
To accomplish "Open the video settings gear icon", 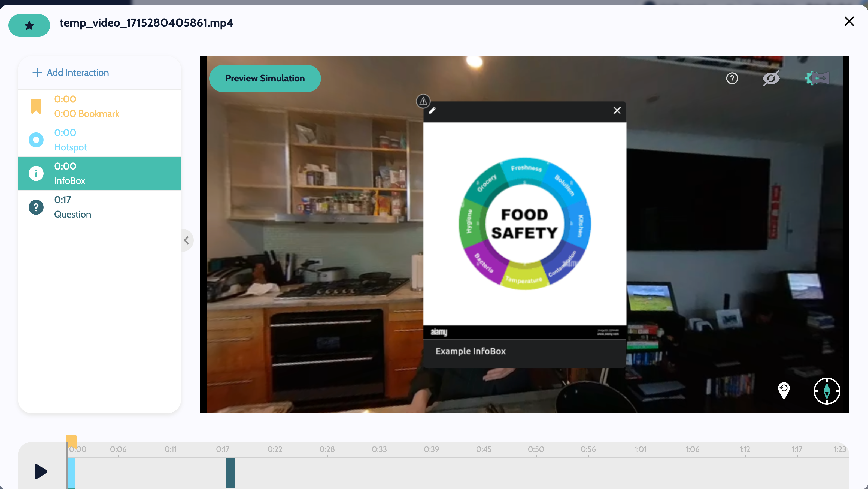I will 817,78.
